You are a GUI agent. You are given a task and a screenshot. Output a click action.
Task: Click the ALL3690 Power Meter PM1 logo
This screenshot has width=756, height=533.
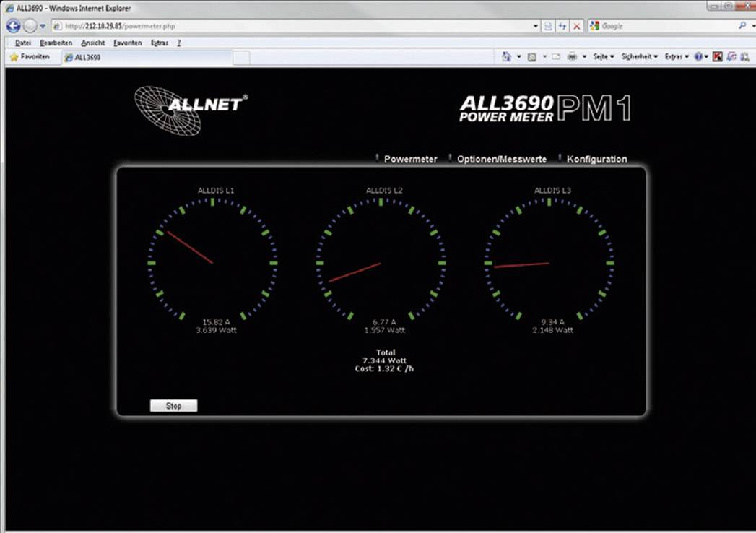(545, 108)
